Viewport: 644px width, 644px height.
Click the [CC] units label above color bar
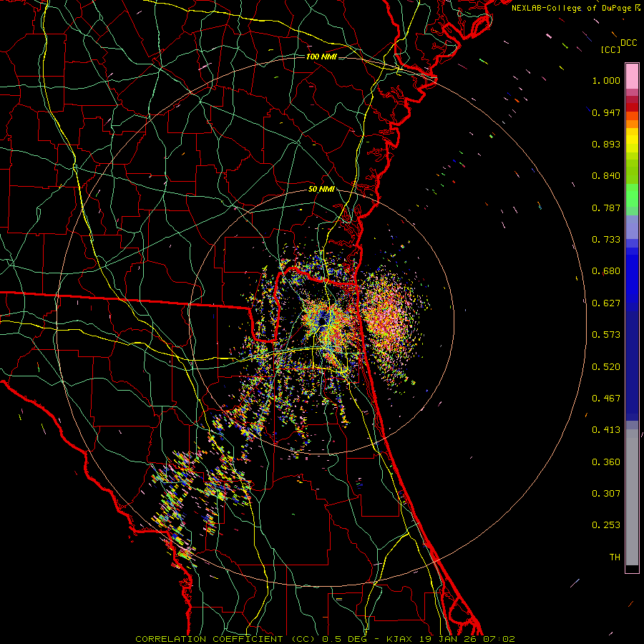coord(610,49)
